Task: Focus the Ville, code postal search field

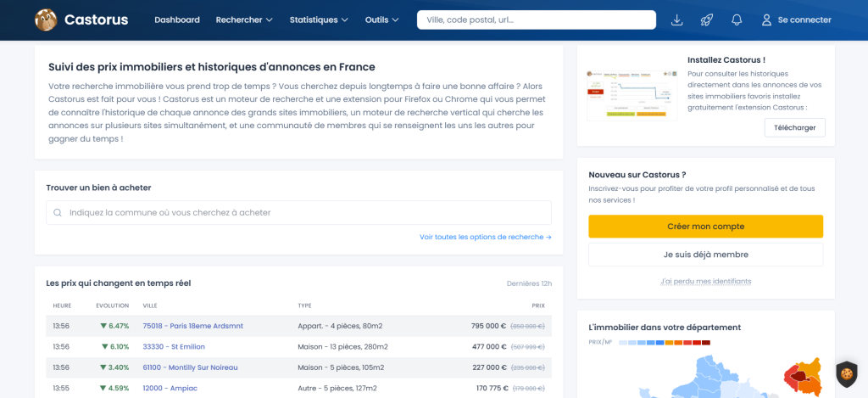Action: pyautogui.click(x=537, y=20)
